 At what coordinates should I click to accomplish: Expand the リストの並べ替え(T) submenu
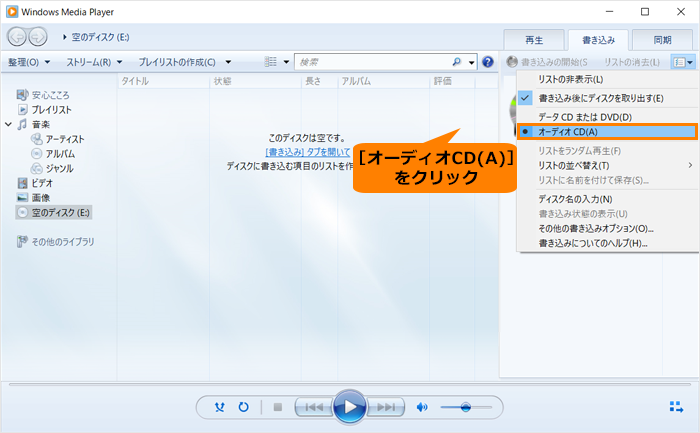pos(690,165)
